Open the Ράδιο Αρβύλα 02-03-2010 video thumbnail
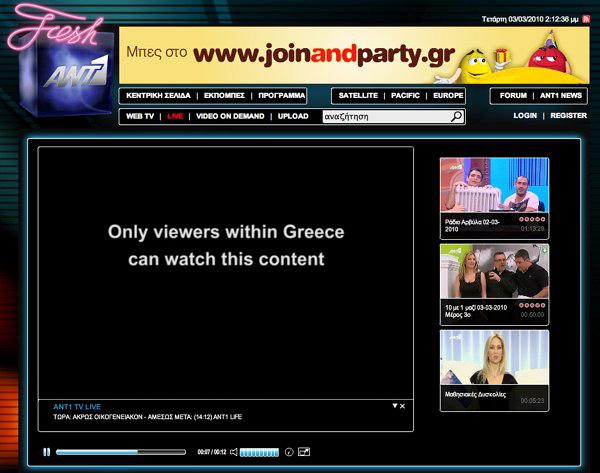Screen dimensions: 600x473 494,185
